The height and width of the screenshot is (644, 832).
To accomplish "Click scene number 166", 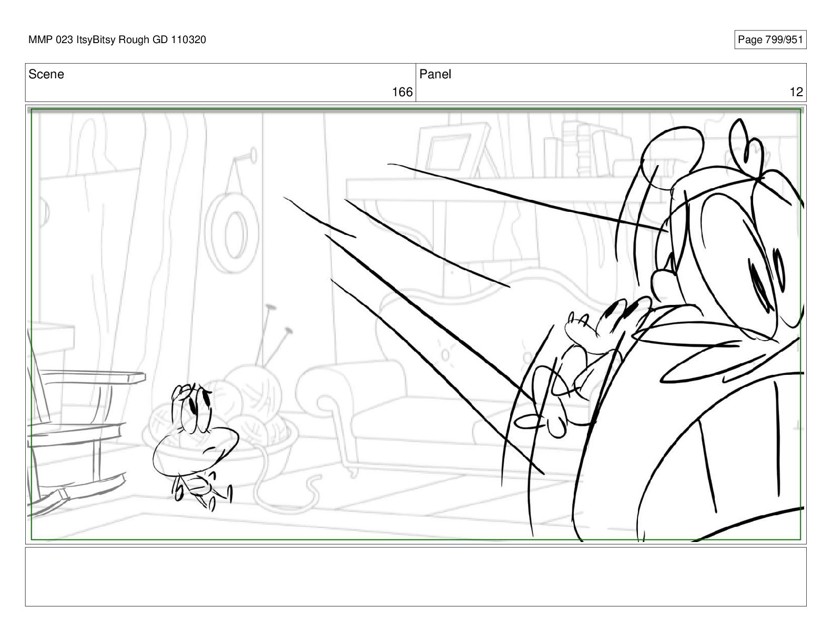I will click(402, 93).
